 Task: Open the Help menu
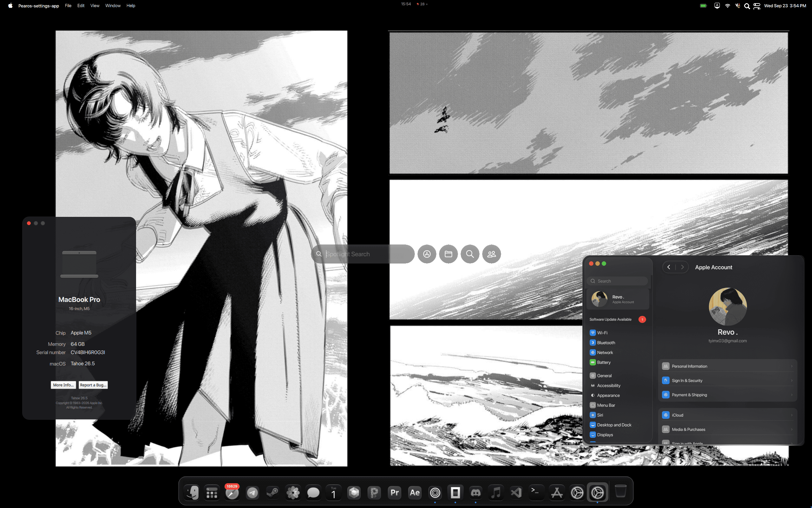[131, 6]
